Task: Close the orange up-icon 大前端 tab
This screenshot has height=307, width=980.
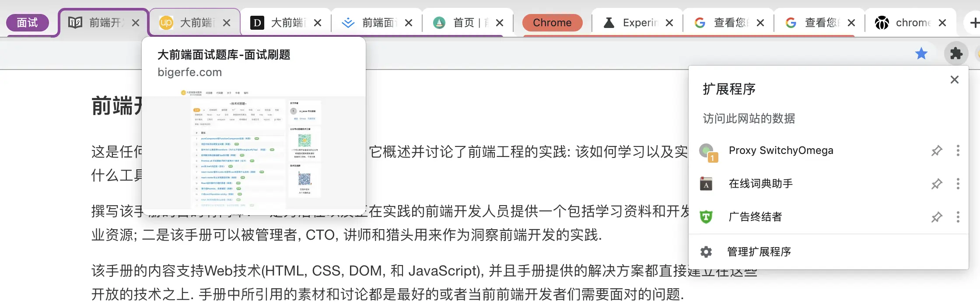Action: click(227, 23)
